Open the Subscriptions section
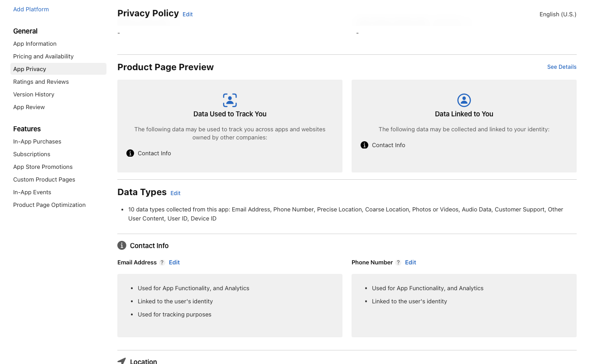 tap(32, 154)
